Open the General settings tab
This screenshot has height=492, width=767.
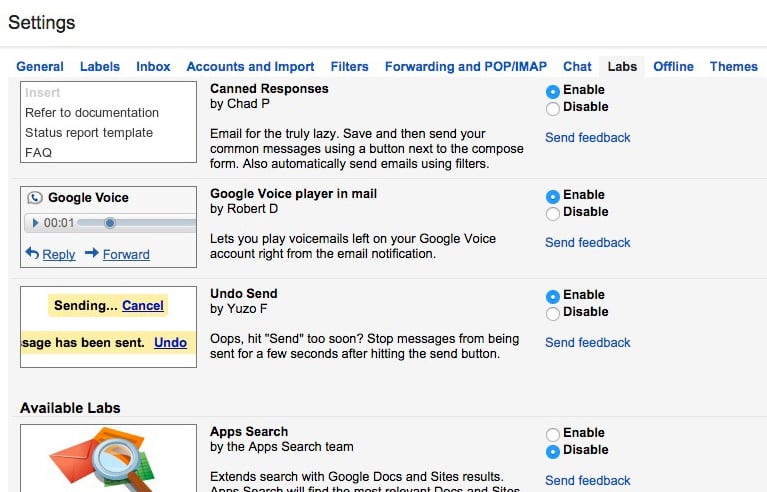40,67
